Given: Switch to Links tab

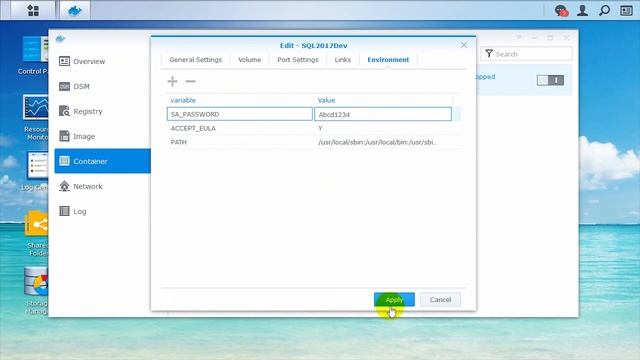Looking at the screenshot, I should (x=342, y=60).
